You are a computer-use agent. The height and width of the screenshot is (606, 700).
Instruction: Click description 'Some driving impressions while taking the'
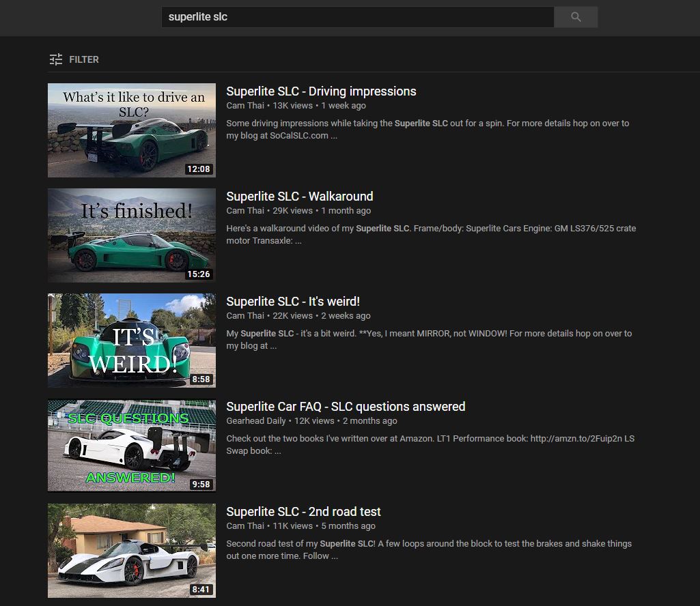point(428,130)
